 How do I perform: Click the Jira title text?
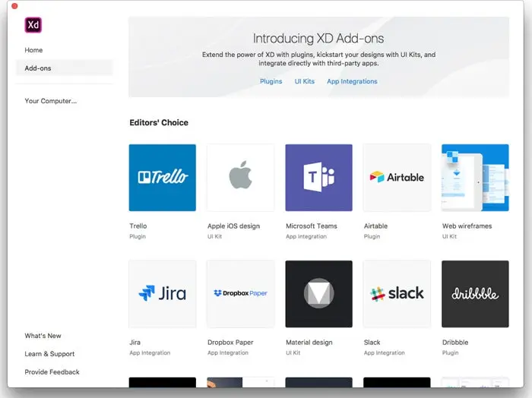pyautogui.click(x=135, y=343)
